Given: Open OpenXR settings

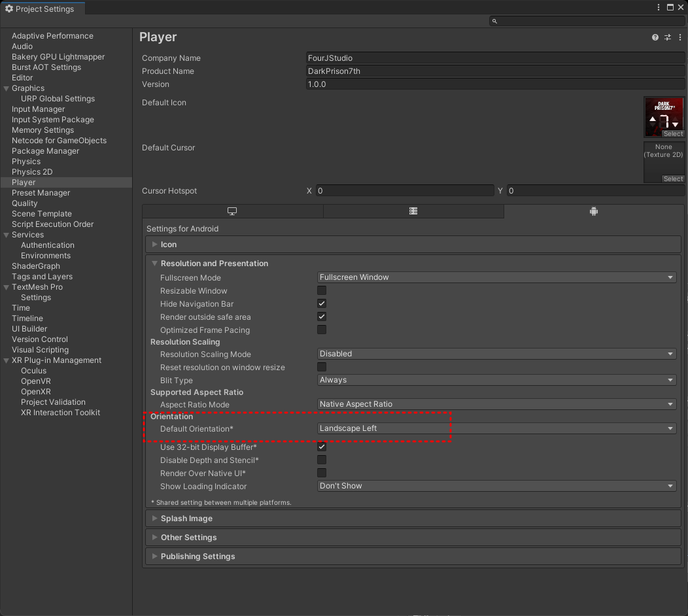Looking at the screenshot, I should coord(35,392).
